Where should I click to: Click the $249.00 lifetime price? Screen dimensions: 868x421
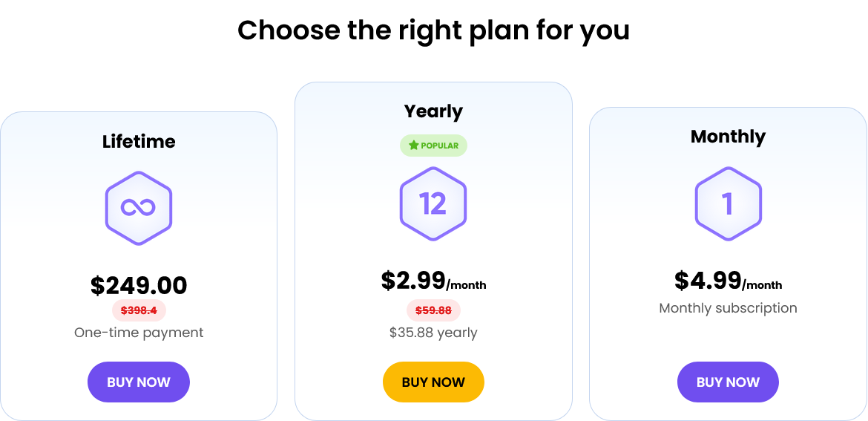point(139,285)
